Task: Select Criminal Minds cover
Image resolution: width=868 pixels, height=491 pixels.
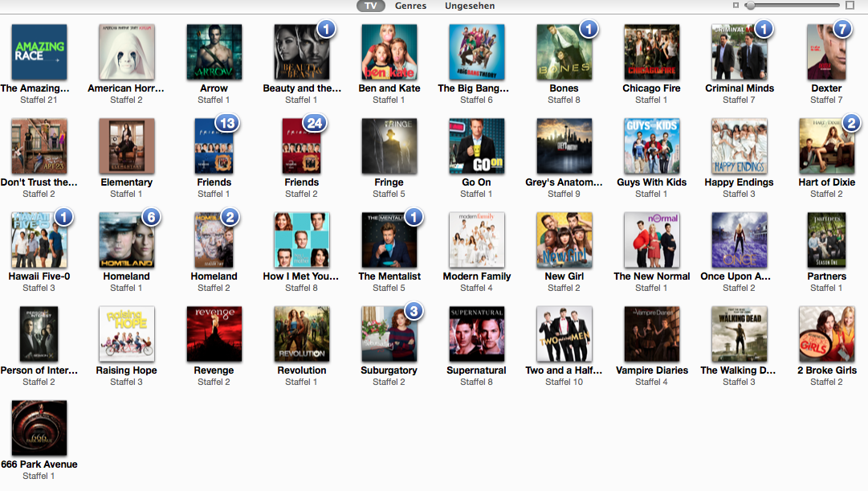Action: tap(739, 52)
